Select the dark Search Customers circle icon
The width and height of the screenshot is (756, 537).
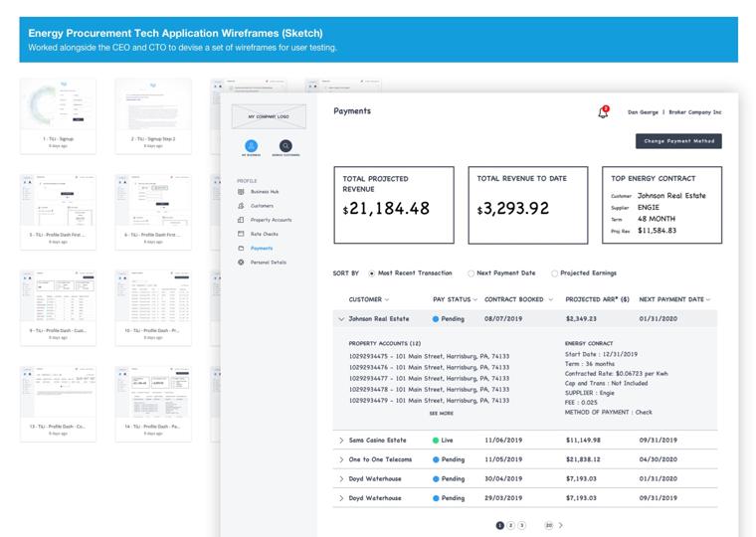285,145
